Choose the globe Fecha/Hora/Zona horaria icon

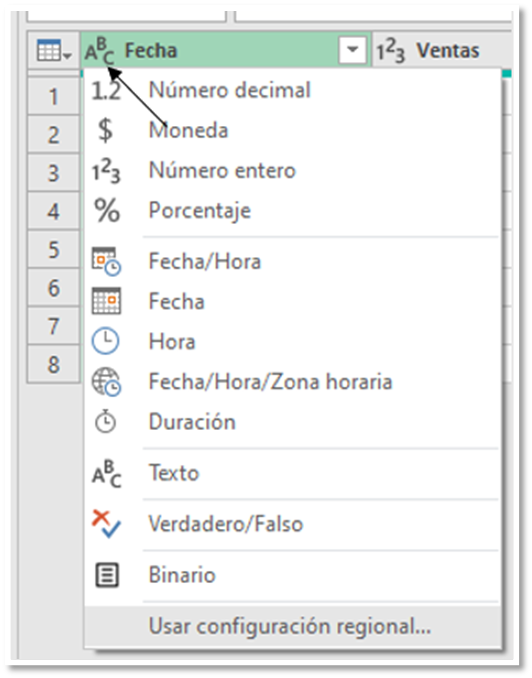(x=106, y=381)
